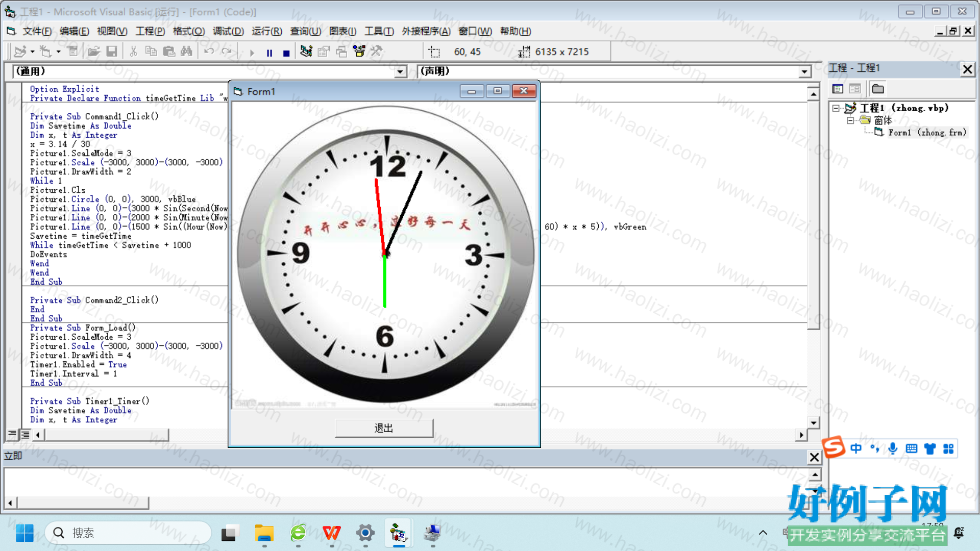Click the Undo arrow icon

tap(209, 52)
